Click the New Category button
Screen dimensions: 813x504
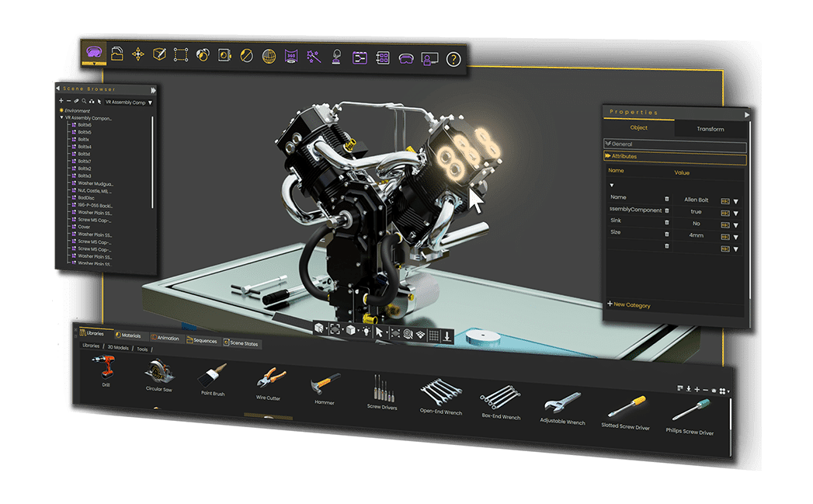pyautogui.click(x=629, y=304)
